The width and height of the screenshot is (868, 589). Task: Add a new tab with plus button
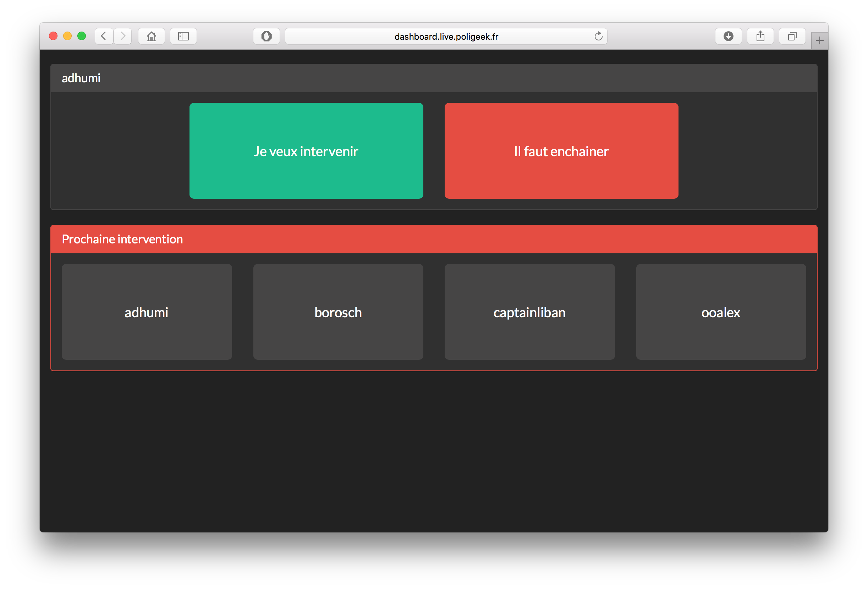[x=819, y=41]
